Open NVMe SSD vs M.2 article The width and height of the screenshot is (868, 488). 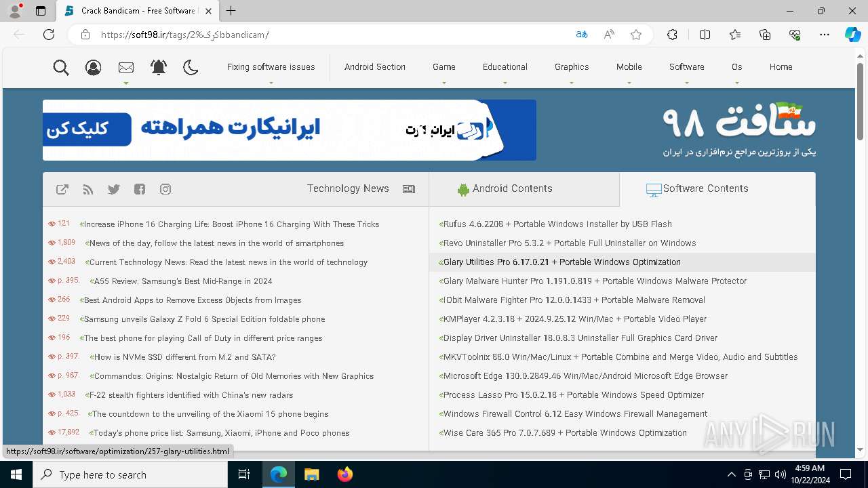[x=184, y=357]
